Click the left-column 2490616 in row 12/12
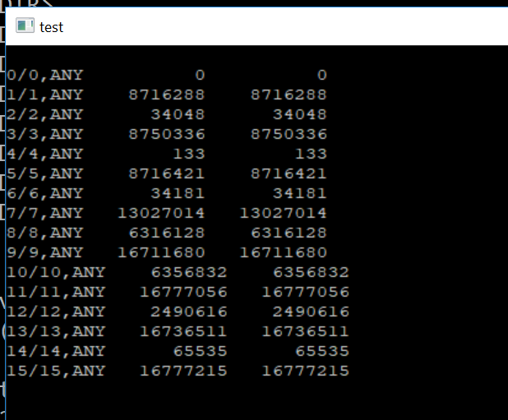508x420 pixels. [189, 312]
